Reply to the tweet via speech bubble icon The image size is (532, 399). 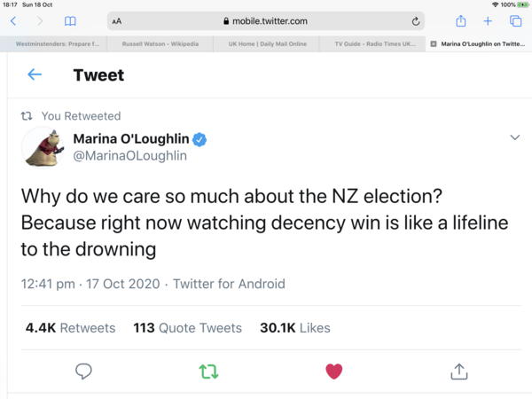tap(83, 372)
